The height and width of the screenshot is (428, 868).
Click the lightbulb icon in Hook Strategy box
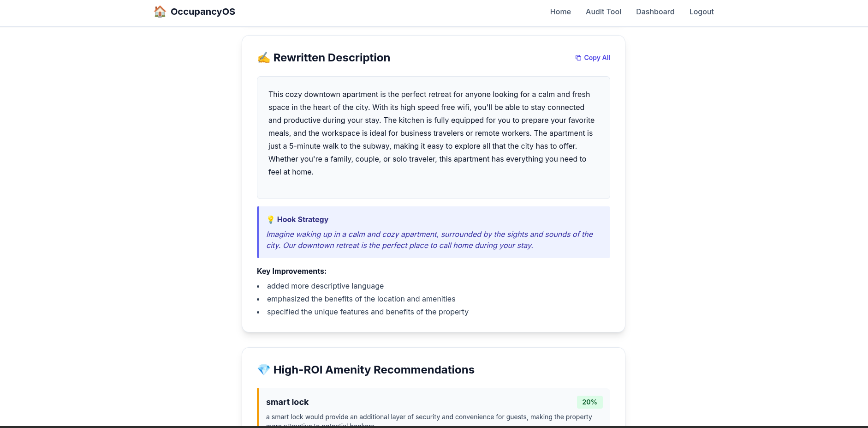pos(270,219)
